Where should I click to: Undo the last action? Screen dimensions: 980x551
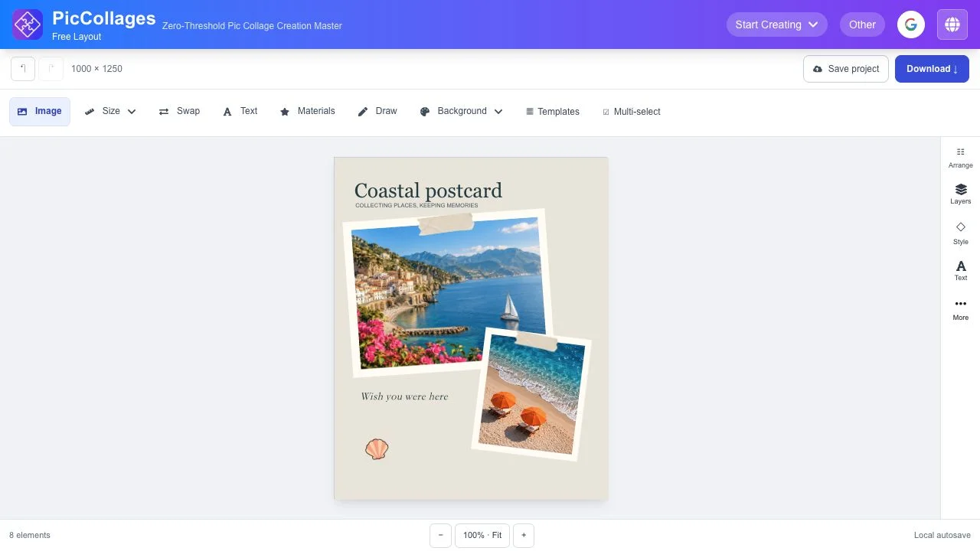click(23, 69)
